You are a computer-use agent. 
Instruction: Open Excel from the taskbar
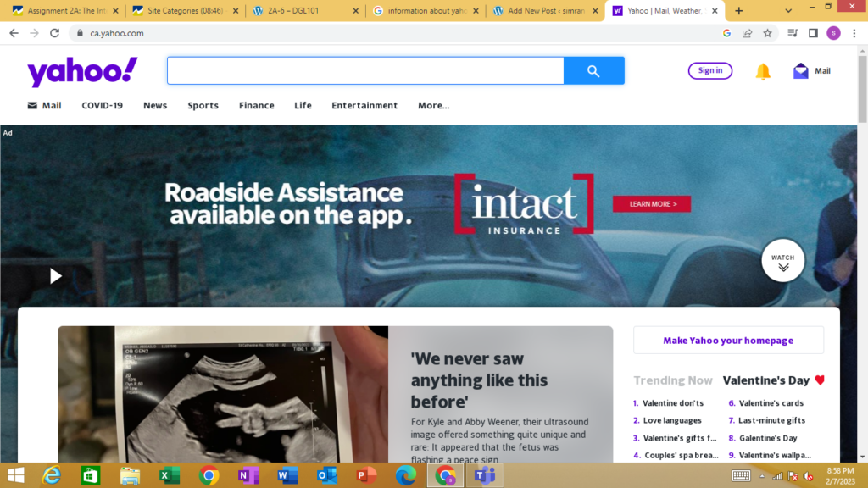tap(170, 475)
